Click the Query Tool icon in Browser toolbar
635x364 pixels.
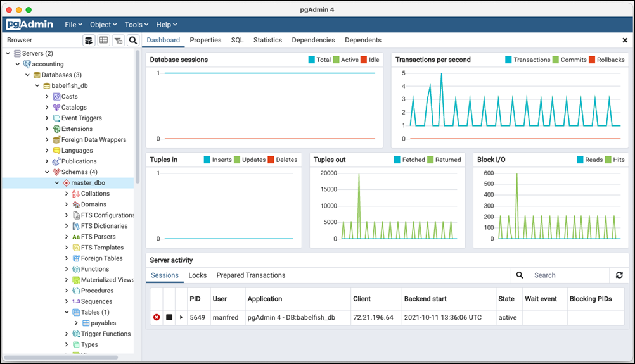tap(89, 41)
